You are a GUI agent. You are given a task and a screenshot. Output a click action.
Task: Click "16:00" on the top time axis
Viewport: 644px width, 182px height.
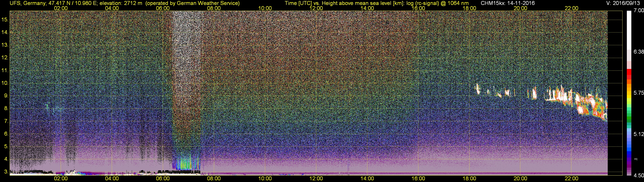418,8
